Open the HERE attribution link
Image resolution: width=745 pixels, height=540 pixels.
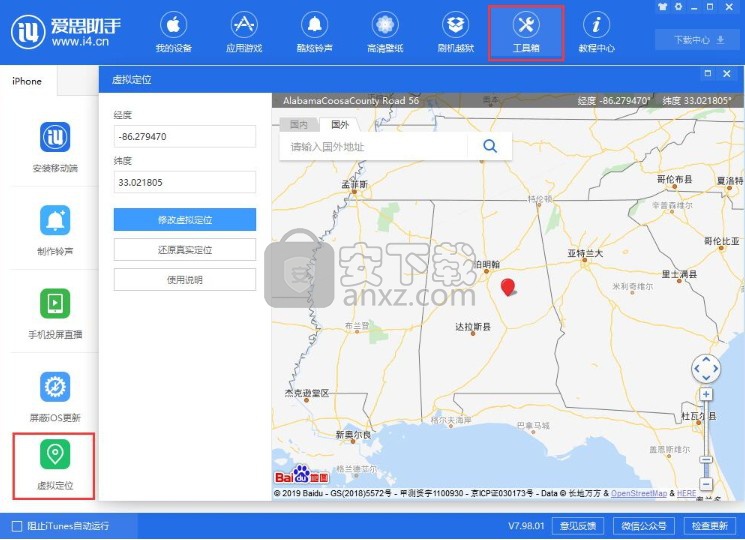tap(686, 493)
